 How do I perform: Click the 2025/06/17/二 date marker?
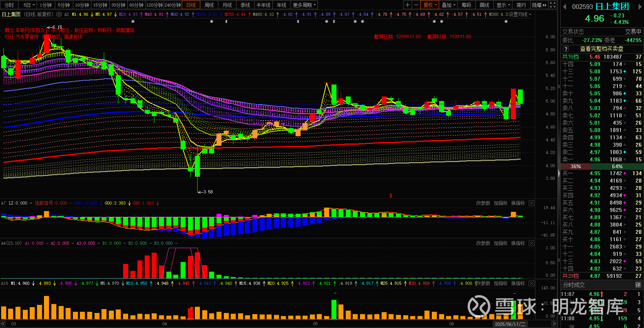510,324
